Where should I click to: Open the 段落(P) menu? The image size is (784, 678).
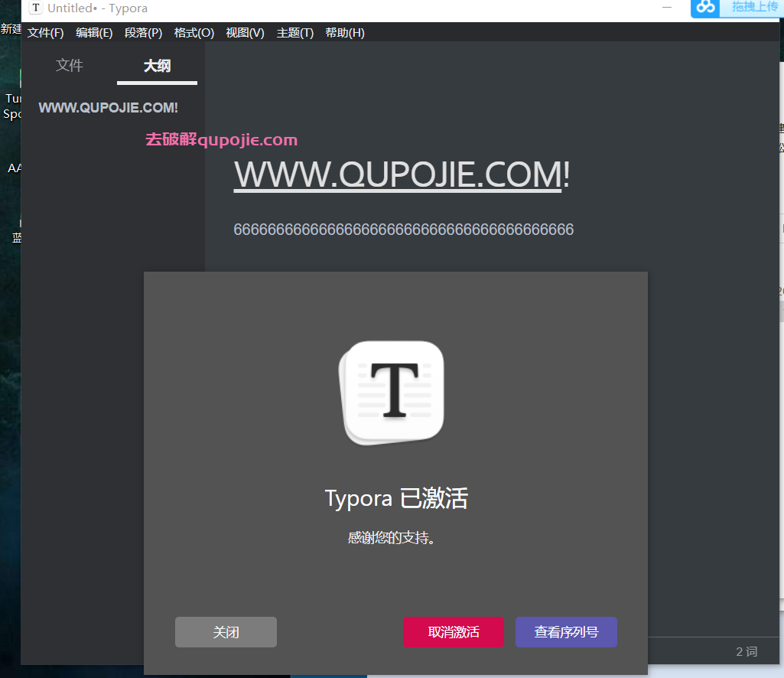click(x=144, y=33)
